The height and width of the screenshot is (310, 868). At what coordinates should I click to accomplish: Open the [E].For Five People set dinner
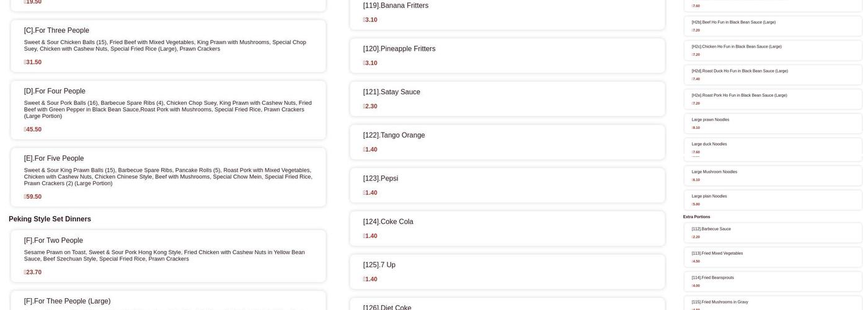(168, 177)
